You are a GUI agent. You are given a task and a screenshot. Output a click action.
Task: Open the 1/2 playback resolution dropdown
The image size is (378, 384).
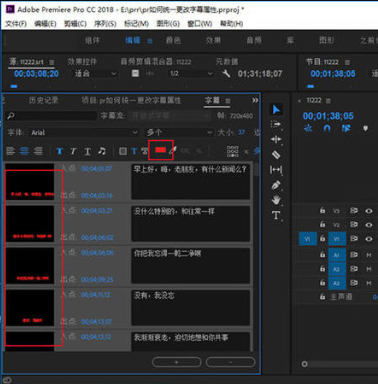[191, 73]
